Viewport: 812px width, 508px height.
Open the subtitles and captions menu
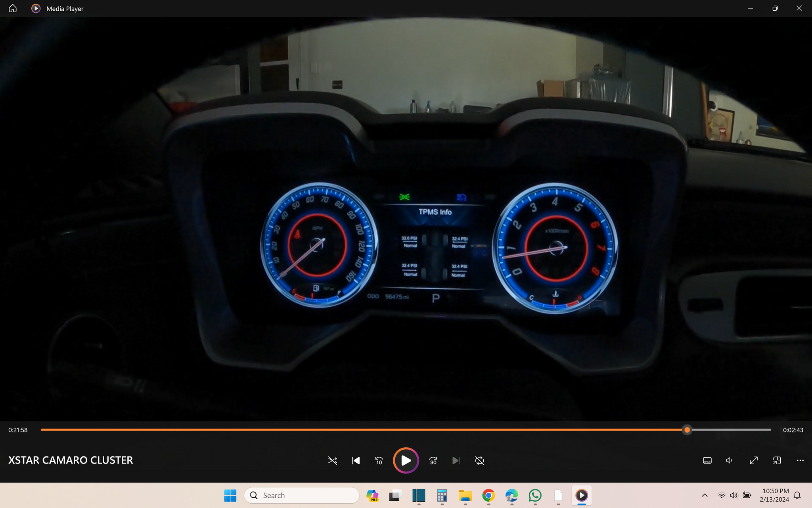[707, 460]
